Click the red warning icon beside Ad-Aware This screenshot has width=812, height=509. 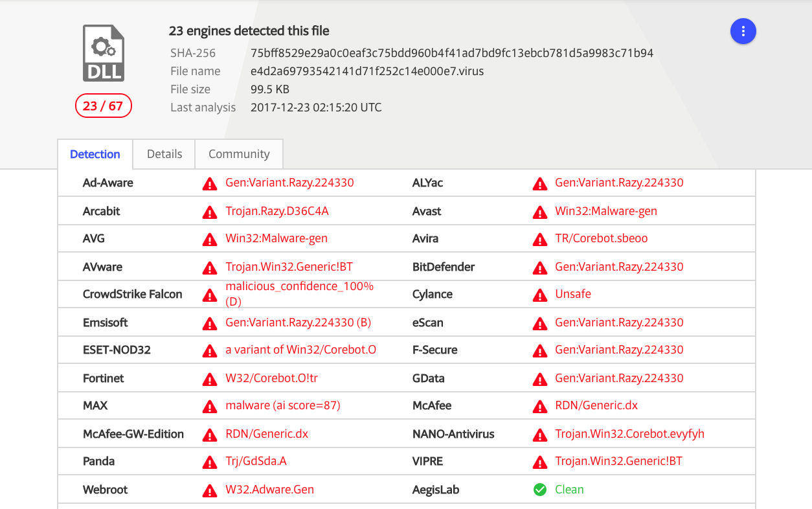coord(209,183)
